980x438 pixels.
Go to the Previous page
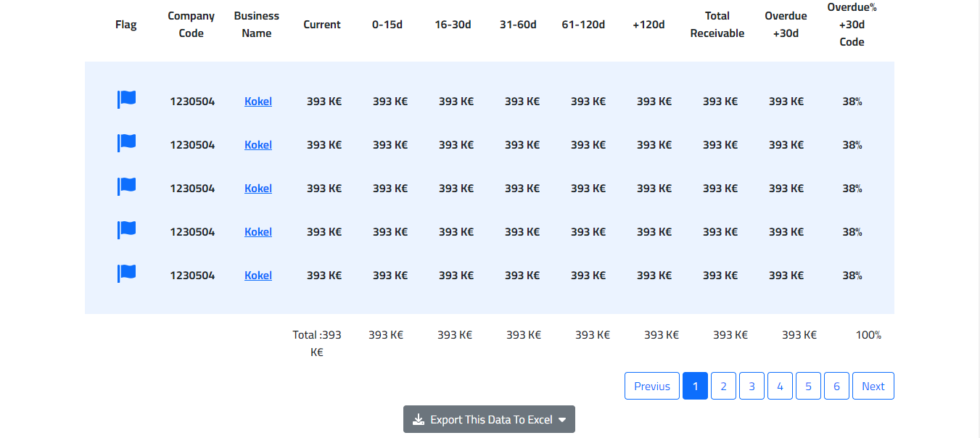[x=651, y=386]
